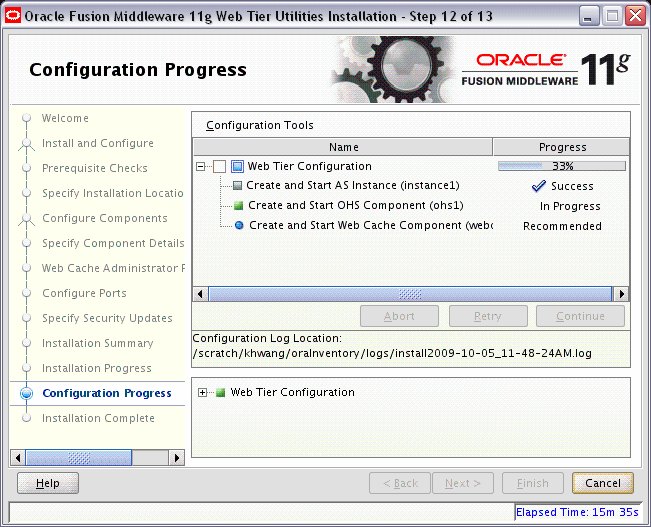Click the Back button
The image size is (651, 527).
pos(400,483)
